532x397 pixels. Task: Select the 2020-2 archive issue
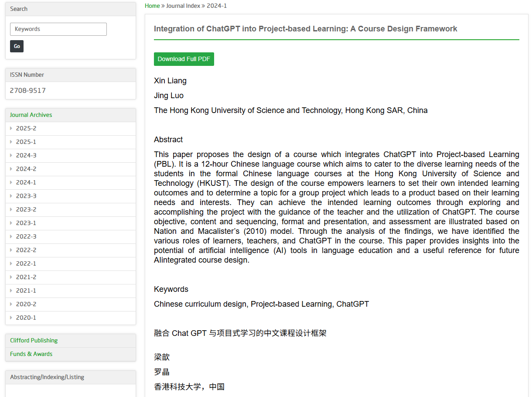click(x=71, y=304)
